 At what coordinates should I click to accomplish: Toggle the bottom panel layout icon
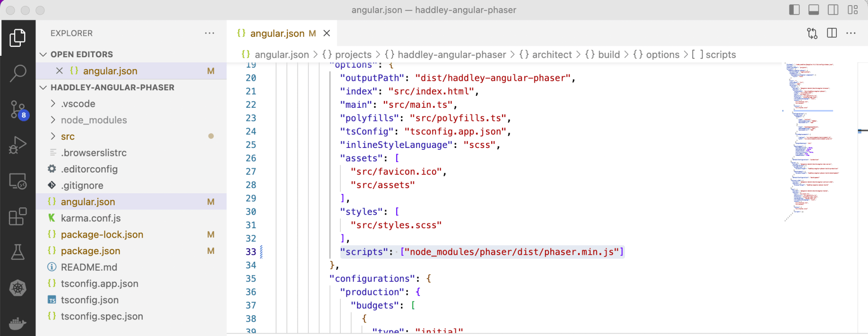point(814,9)
